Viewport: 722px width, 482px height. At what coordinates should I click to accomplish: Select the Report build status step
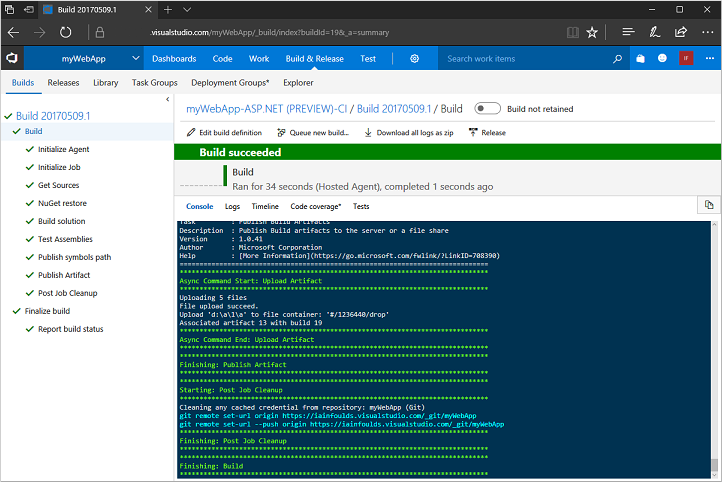click(x=70, y=329)
